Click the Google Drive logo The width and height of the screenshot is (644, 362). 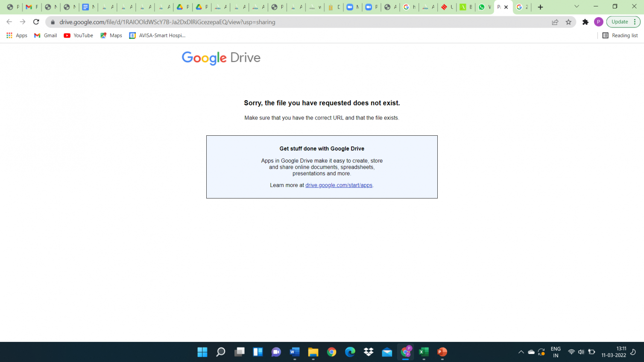[221, 58]
